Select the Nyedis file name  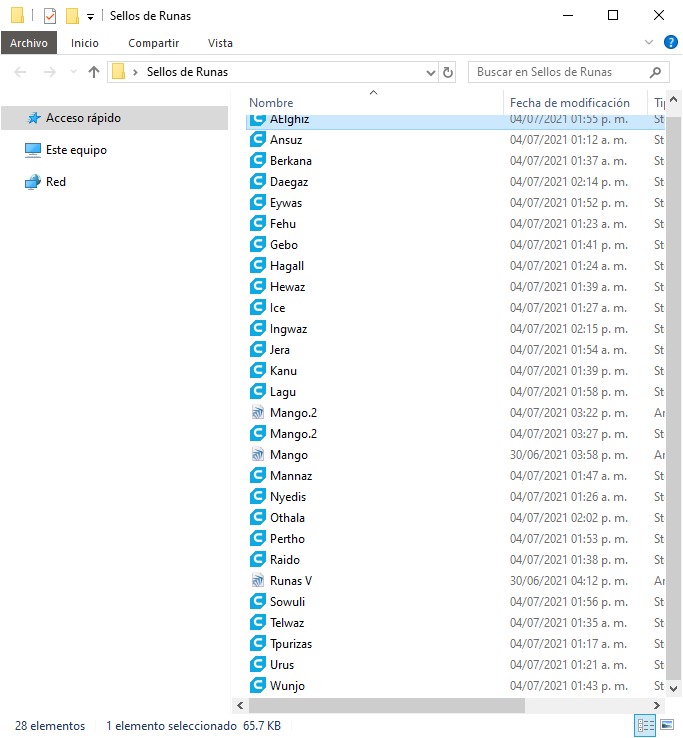tap(288, 497)
